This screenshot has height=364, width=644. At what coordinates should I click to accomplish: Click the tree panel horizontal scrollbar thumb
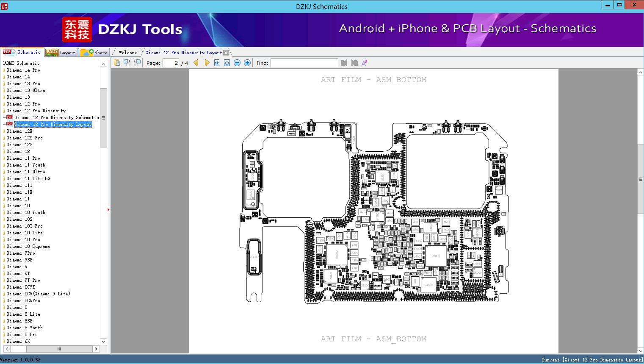tap(59, 349)
